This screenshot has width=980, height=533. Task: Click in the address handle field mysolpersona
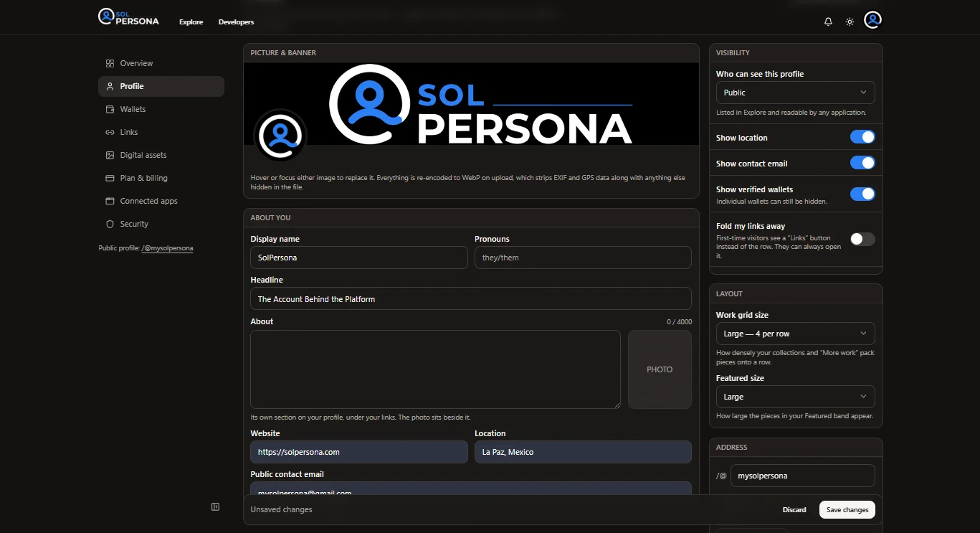803,476
